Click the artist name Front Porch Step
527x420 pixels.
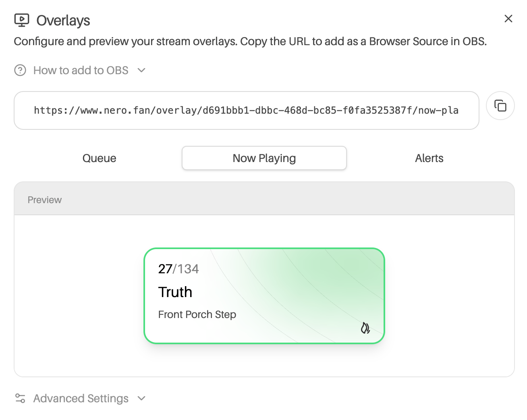click(x=197, y=314)
